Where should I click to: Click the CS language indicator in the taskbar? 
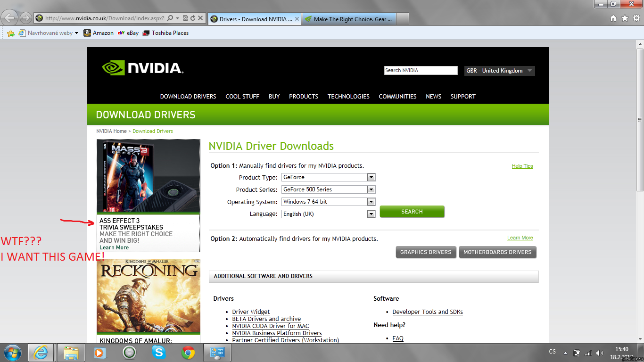[x=553, y=352]
